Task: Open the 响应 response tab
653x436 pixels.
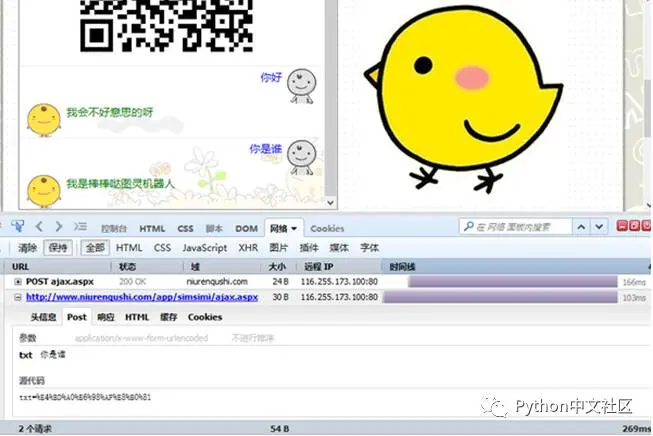Action: tap(106, 317)
